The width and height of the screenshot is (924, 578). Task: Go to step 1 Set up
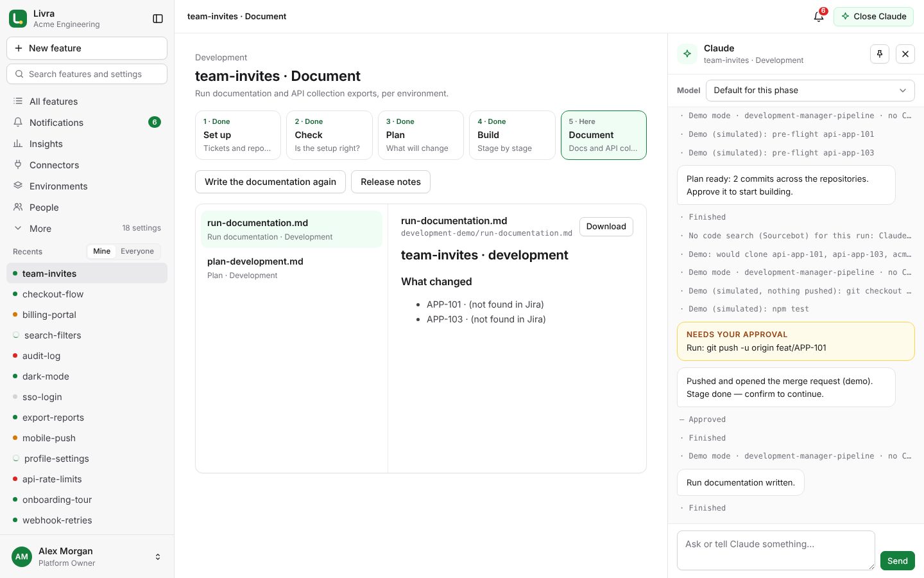238,135
